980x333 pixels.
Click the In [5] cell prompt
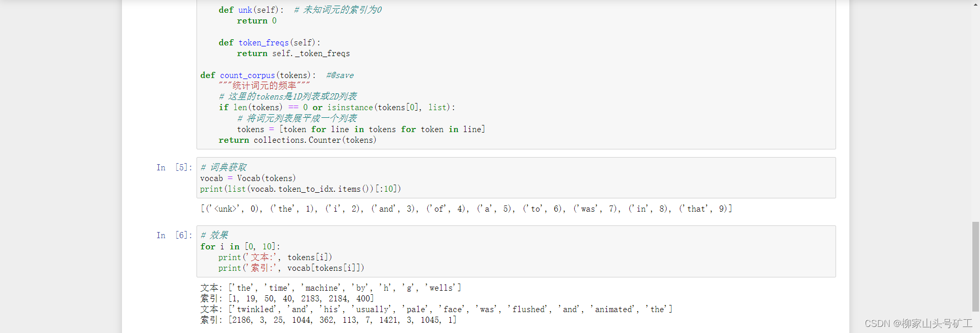[174, 167]
